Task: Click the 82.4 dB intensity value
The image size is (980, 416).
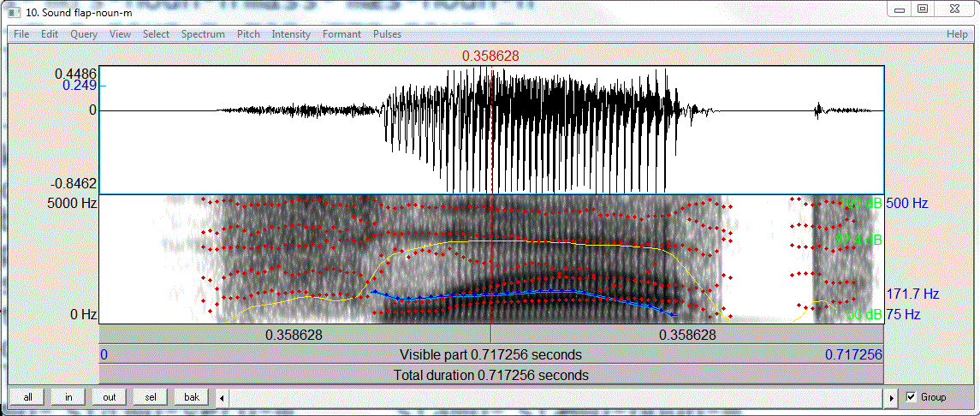Action: (x=858, y=239)
